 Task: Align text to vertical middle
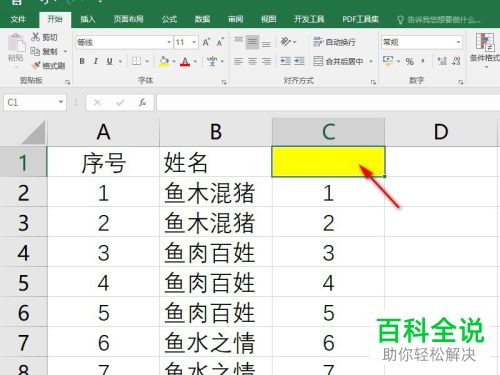252,42
